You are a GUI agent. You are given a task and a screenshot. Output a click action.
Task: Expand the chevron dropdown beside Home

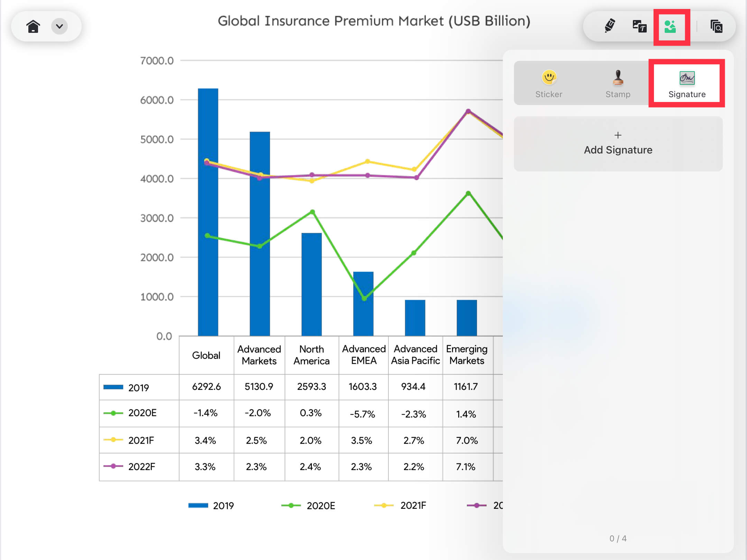[x=59, y=26]
